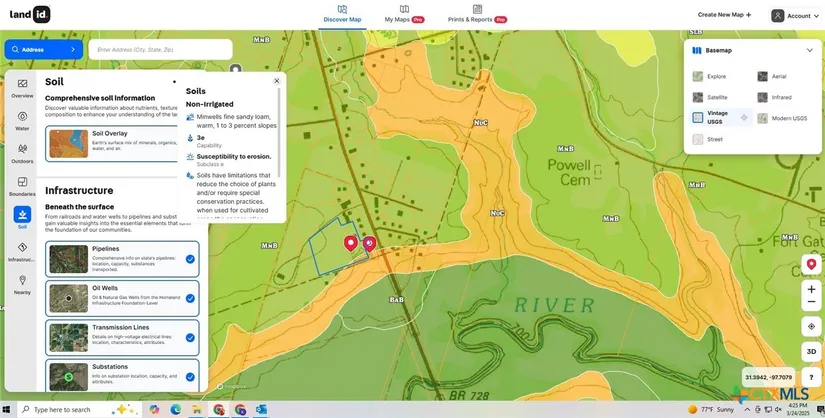Uncheck the Transmission Lines layer
The height and width of the screenshot is (418, 825).
point(190,337)
